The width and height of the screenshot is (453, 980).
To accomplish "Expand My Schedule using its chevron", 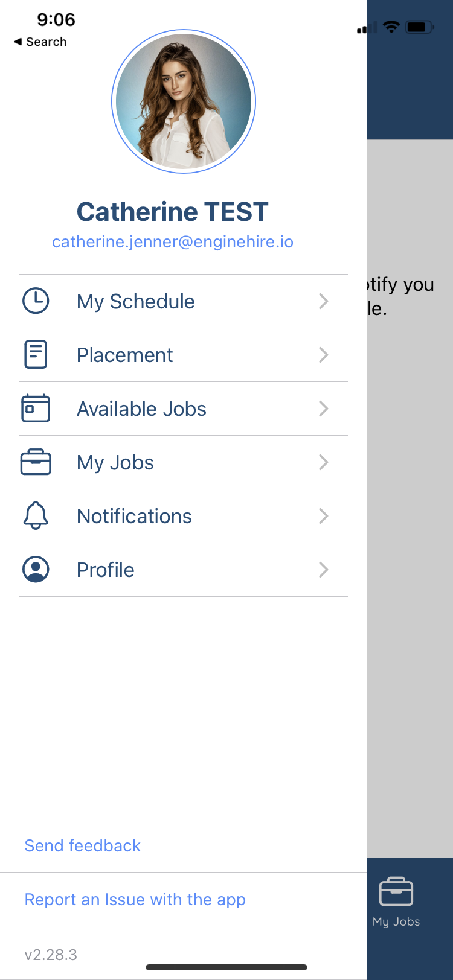I will (x=324, y=301).
